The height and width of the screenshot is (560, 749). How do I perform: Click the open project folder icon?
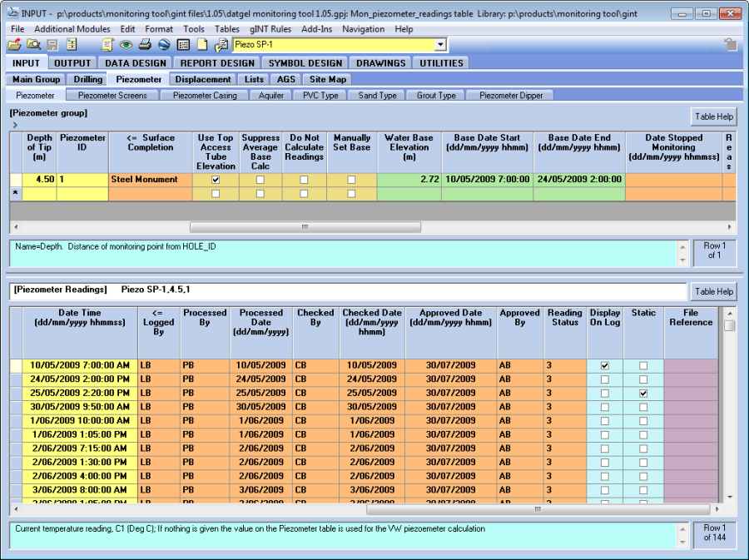pyautogui.click(x=15, y=45)
